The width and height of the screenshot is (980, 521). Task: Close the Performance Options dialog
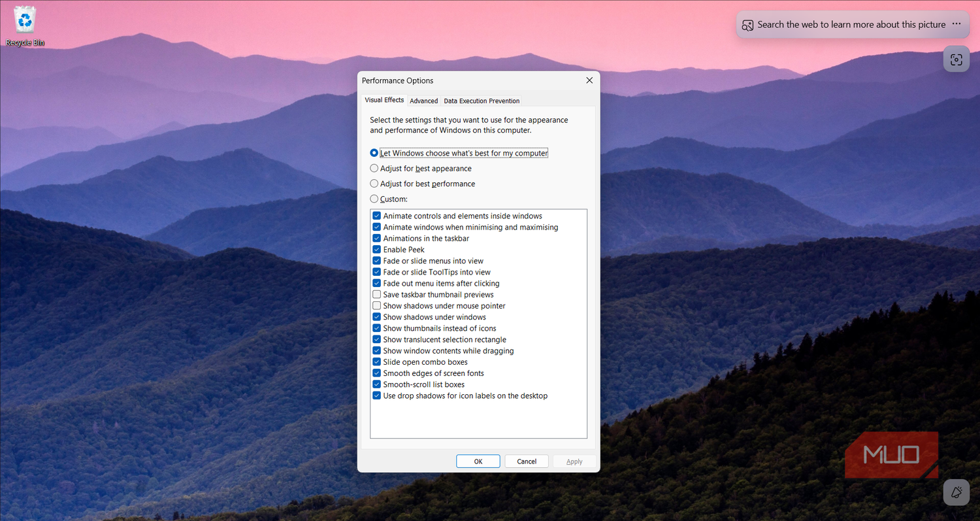coord(589,80)
